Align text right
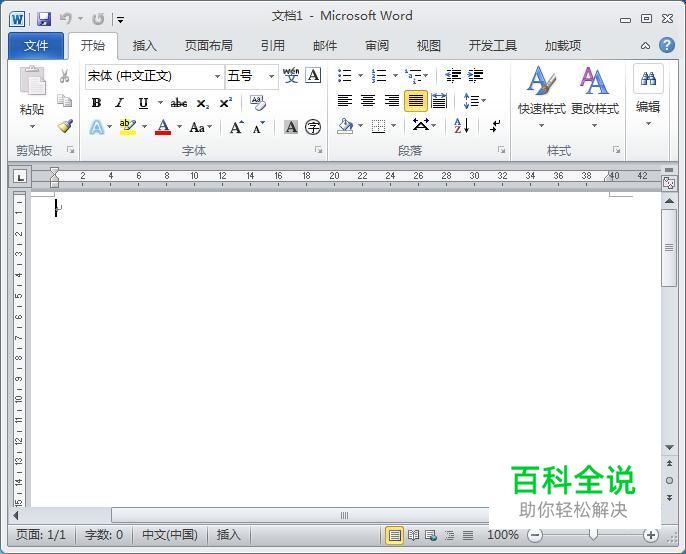 [x=392, y=101]
